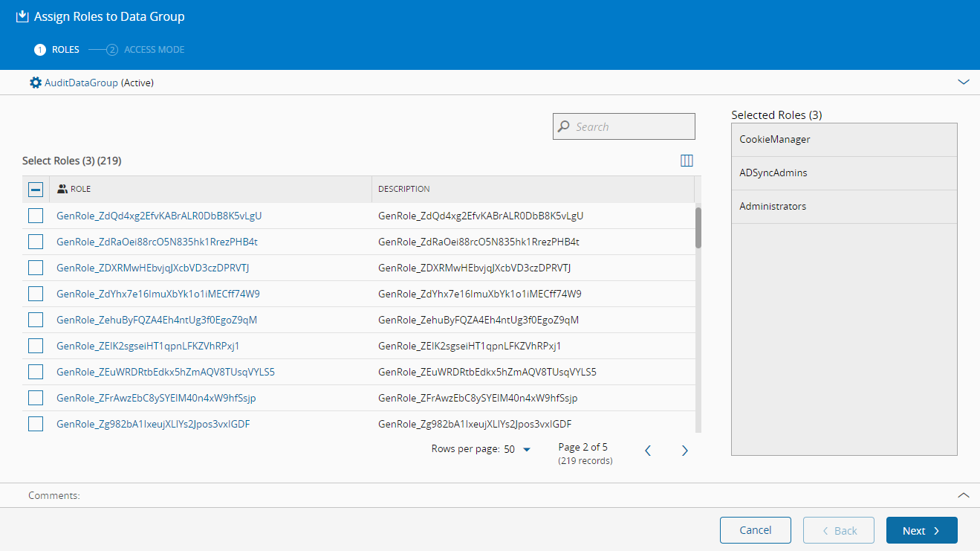Go to previous page of roles
This screenshot has height=551, width=980.
tap(648, 451)
